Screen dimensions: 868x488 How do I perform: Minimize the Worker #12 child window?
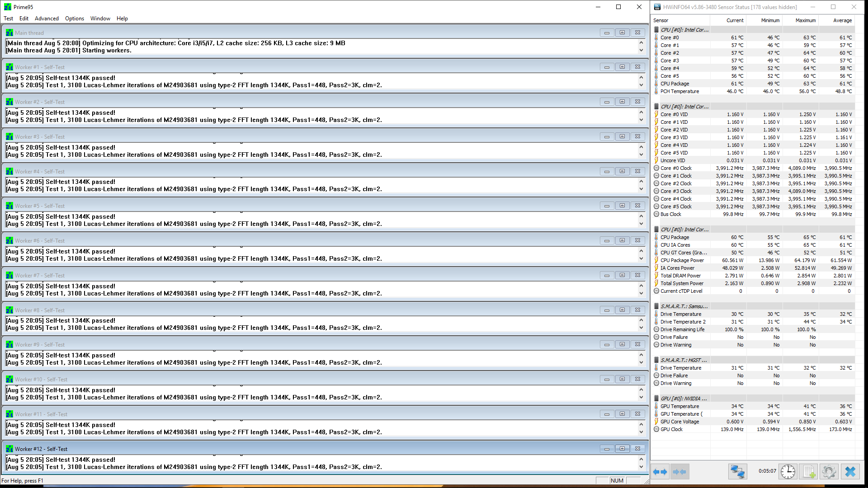[607, 449]
